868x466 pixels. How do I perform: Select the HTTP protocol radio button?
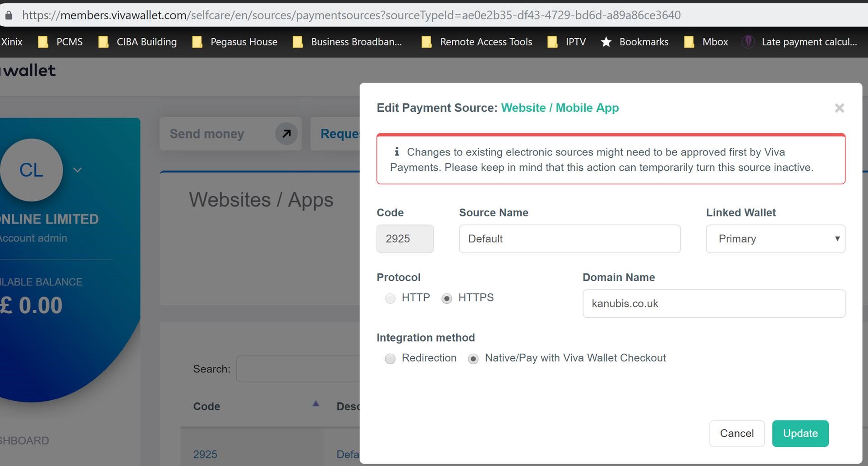(390, 298)
